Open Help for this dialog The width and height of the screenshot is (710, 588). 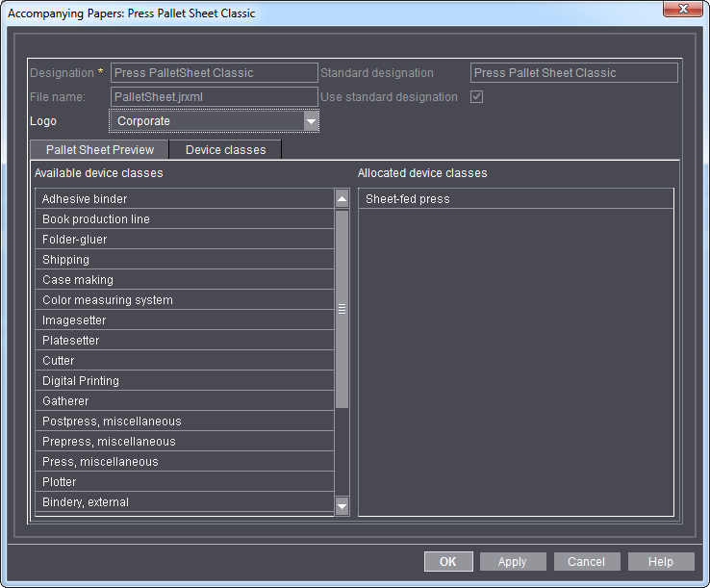(661, 562)
